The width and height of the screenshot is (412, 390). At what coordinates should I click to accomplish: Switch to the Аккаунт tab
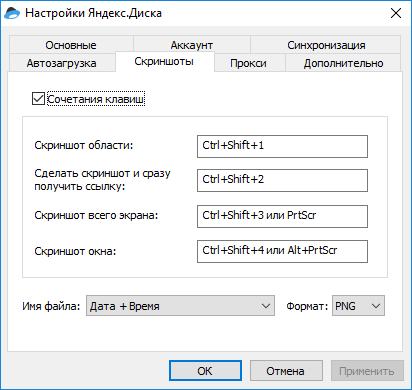(x=192, y=45)
